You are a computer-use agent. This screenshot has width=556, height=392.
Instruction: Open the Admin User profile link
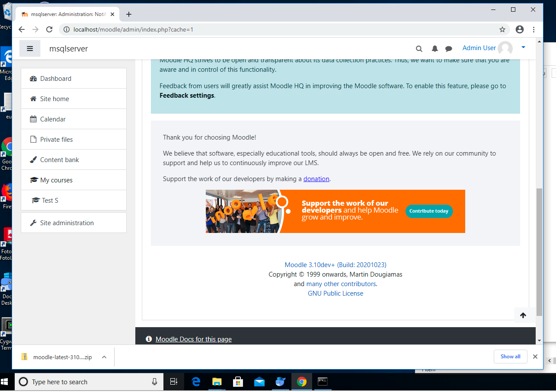point(479,48)
